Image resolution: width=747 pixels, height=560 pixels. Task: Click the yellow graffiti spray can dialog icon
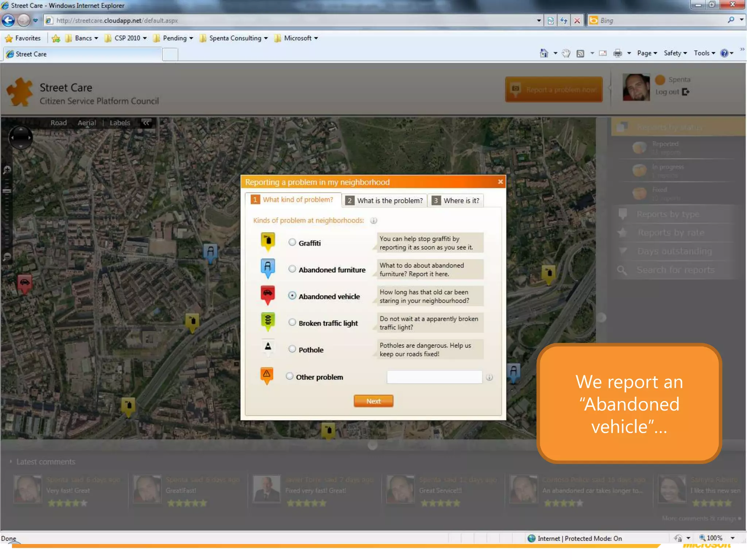coord(268,242)
